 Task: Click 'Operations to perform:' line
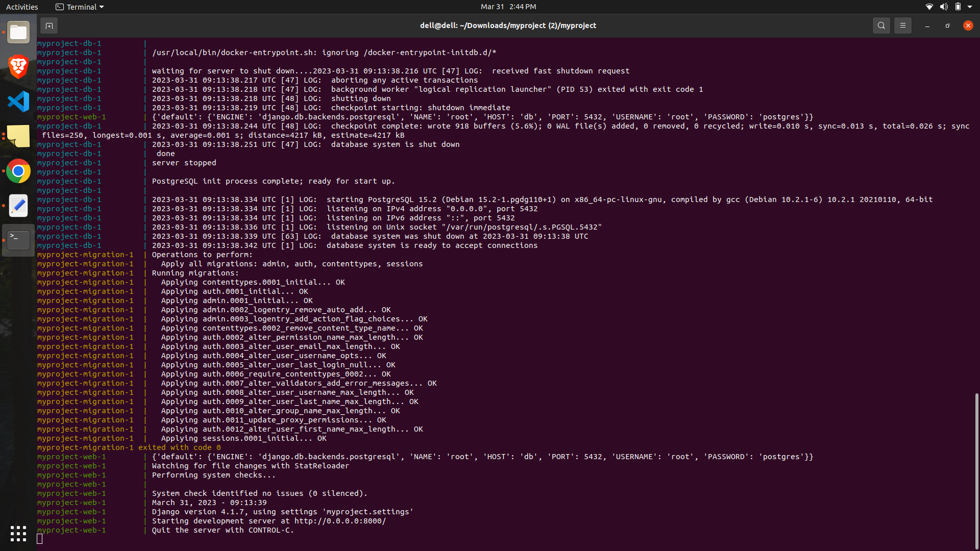[202, 255]
